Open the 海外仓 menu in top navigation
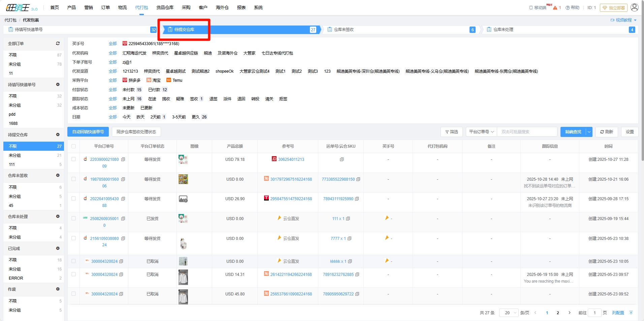 pos(222,7)
